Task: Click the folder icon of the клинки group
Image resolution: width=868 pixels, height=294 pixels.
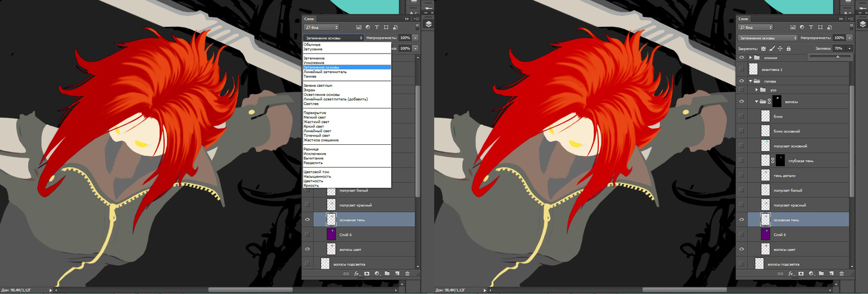Action: [x=757, y=57]
